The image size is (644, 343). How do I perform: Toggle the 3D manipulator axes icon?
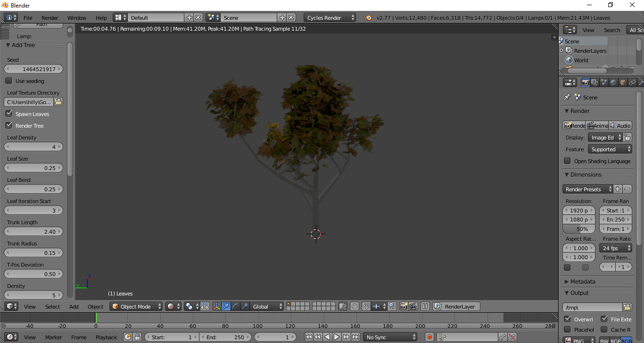pyautogui.click(x=217, y=306)
